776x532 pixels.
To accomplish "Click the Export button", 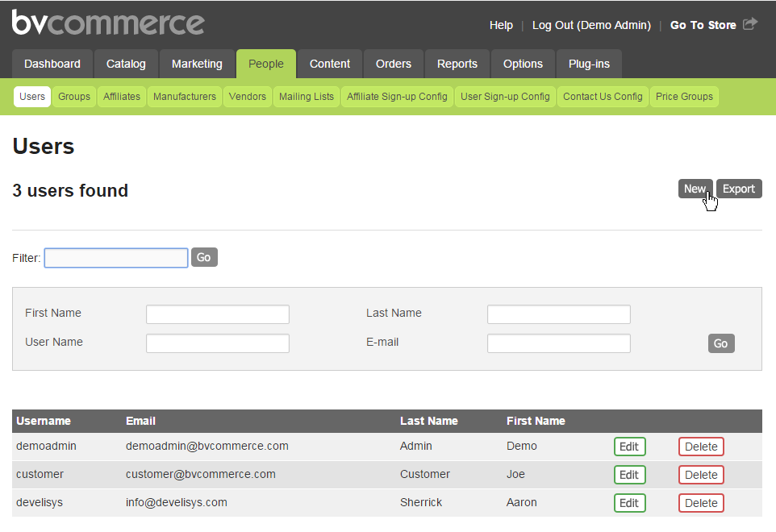I will pyautogui.click(x=738, y=188).
